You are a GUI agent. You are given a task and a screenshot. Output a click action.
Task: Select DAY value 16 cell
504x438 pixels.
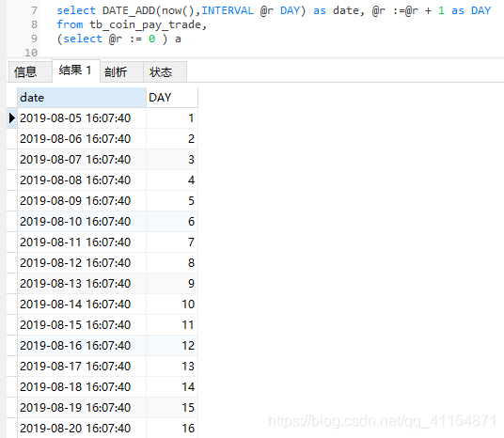tap(172, 428)
